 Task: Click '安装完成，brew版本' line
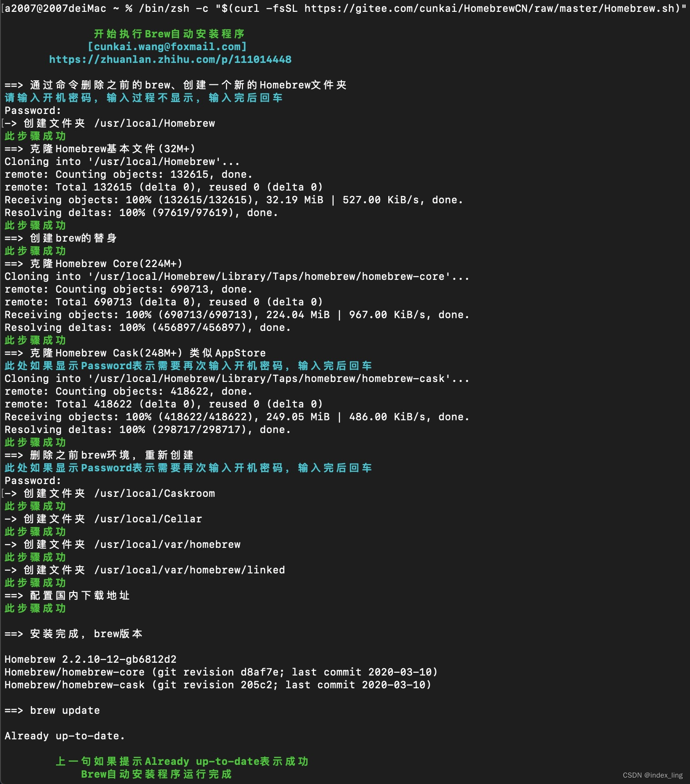pyautogui.click(x=74, y=634)
